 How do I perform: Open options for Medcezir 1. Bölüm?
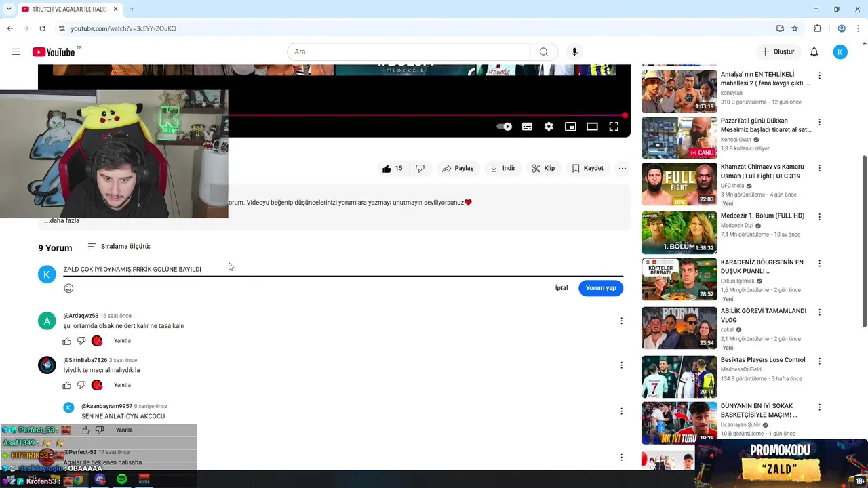click(x=819, y=218)
